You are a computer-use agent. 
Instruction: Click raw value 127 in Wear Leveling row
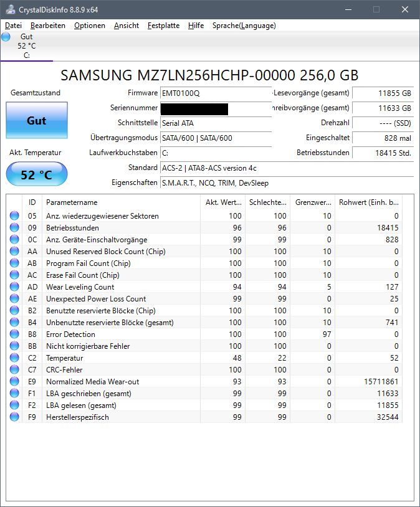point(392,287)
